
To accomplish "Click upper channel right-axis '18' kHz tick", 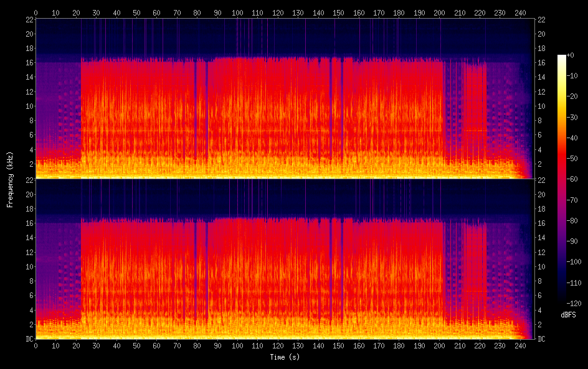I will coord(541,49).
